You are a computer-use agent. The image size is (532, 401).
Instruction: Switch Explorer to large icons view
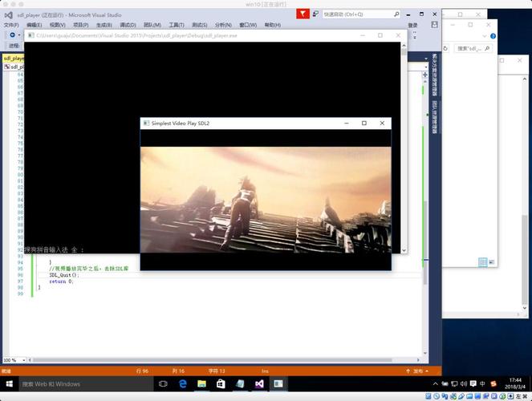tap(491, 262)
